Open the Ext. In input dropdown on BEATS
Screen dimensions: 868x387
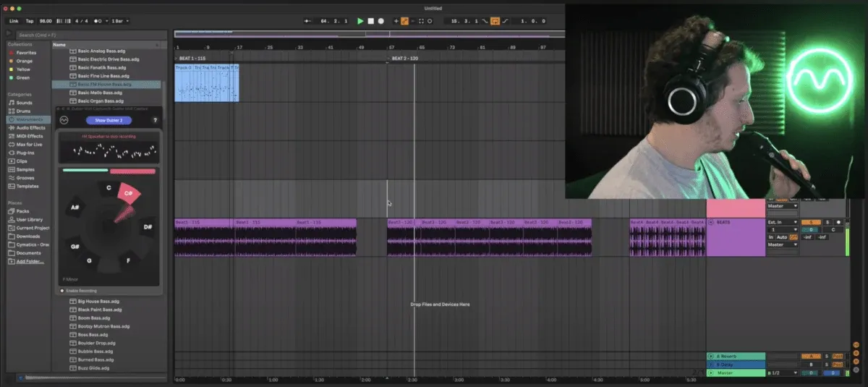coord(783,222)
